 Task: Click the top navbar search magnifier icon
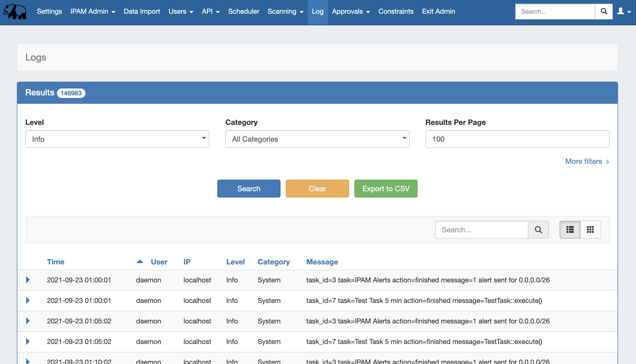[604, 12]
